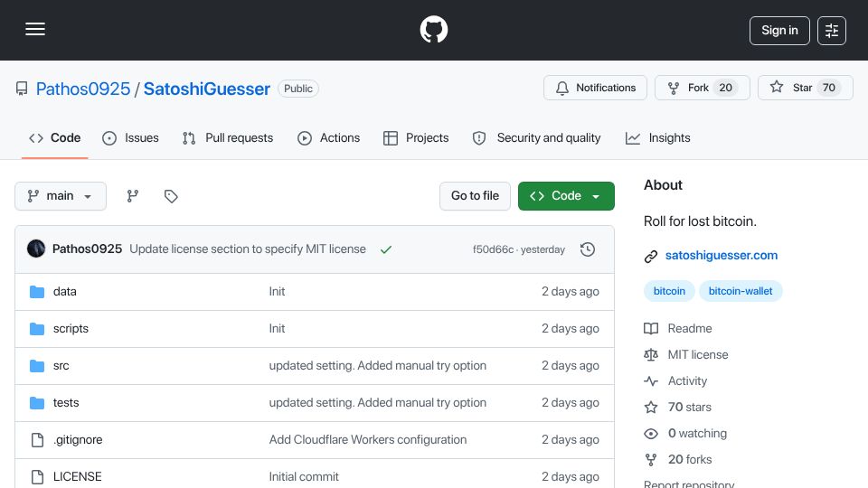
Task: Expand the green Code dropdown
Action: [566, 196]
